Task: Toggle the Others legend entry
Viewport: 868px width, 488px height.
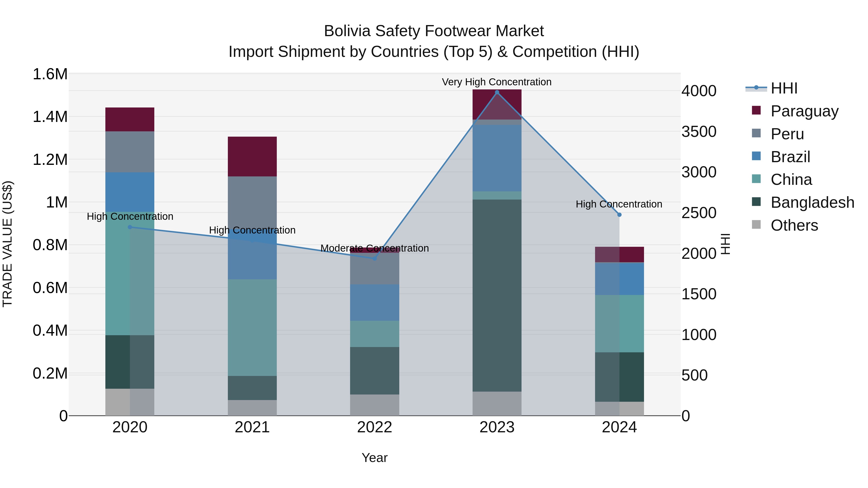Action: [x=785, y=225]
